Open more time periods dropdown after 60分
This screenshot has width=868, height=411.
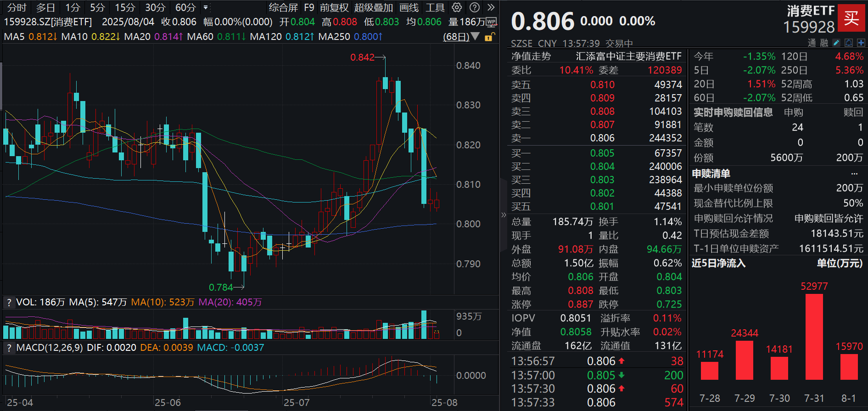(x=206, y=7)
